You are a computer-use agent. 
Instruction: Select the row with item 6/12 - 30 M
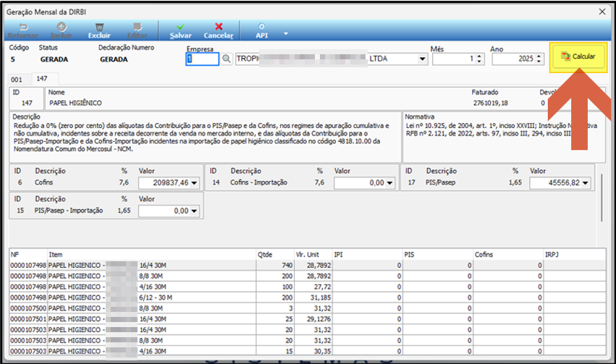pos(307,297)
